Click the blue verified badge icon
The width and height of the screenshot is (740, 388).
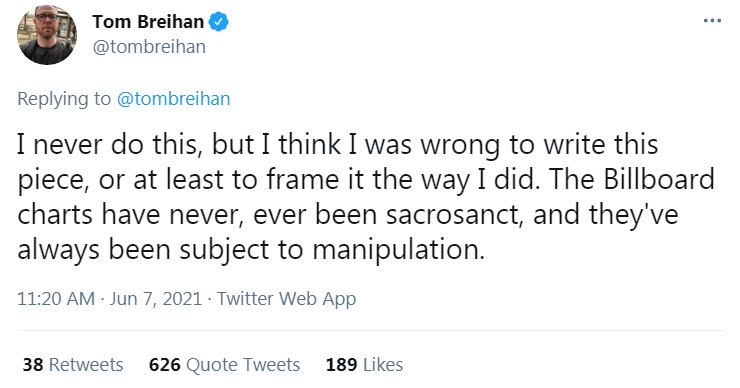(219, 22)
